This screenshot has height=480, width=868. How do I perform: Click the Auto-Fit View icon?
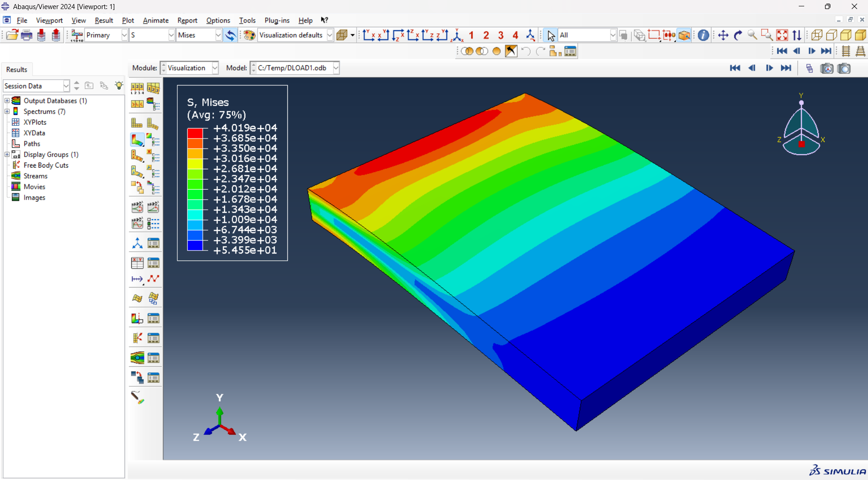tap(782, 35)
